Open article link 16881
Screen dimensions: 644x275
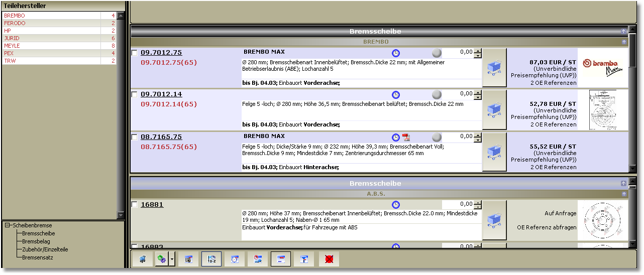click(x=152, y=205)
